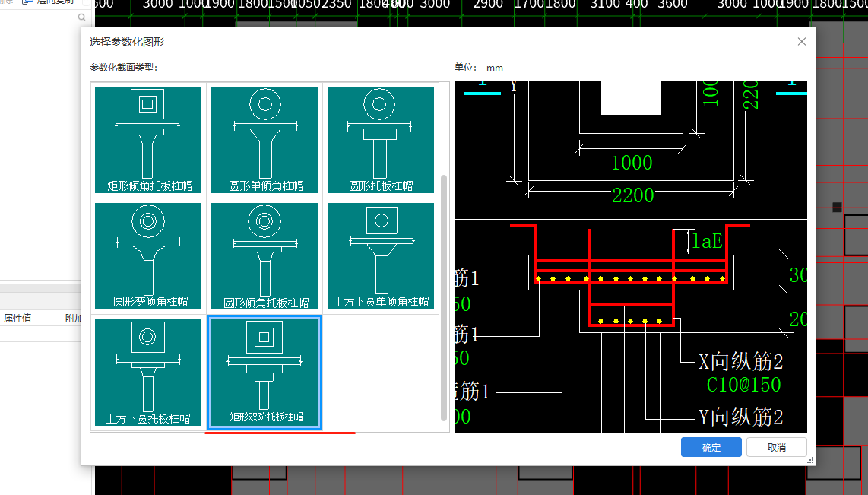The height and width of the screenshot is (495, 868).
Task: Click the dialog resize grip corner
Action: [810, 460]
